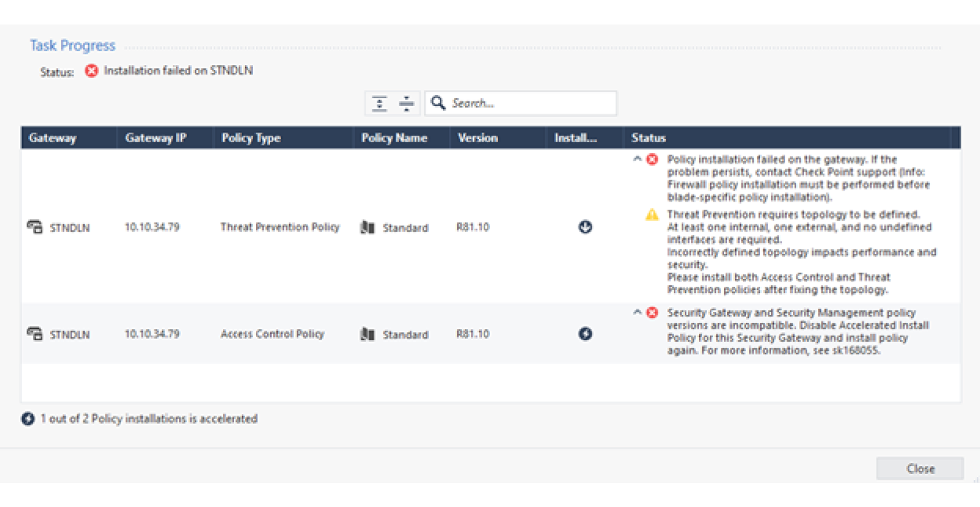Click download install icon in Threat Prevention row
980x507 pixels.
(586, 227)
